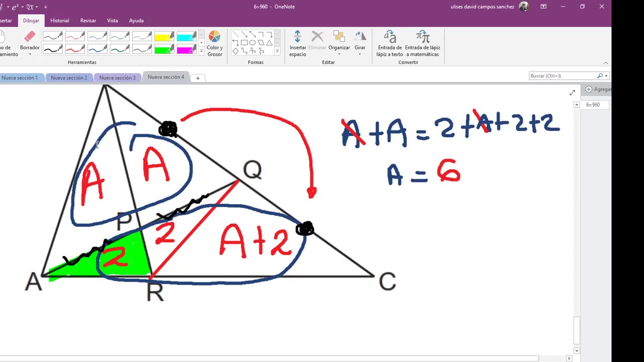Screen dimensions: 644x362
Task: Move down one row in pen gallery
Action: (201, 43)
